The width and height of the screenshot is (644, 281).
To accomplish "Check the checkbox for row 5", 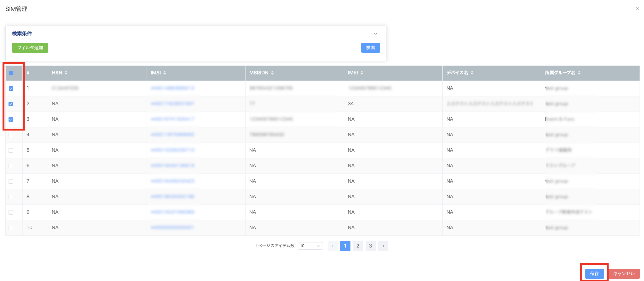I will pyautogui.click(x=11, y=150).
